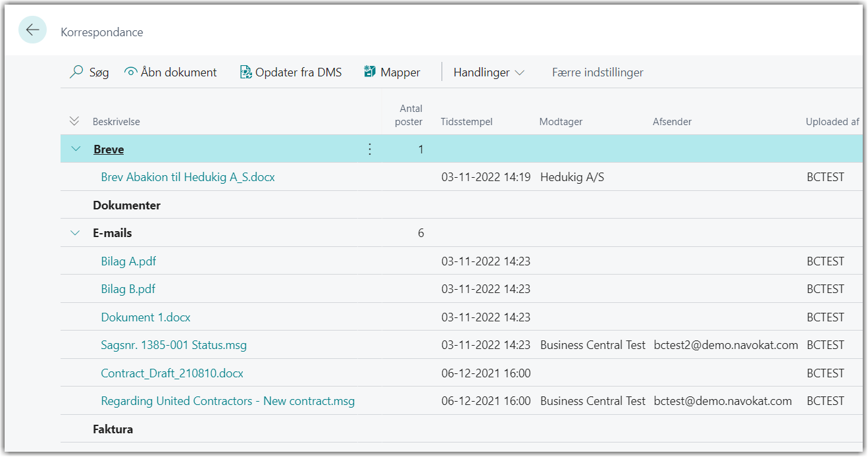Open the Handlinger dropdown menu
868x457 pixels.
(x=488, y=72)
